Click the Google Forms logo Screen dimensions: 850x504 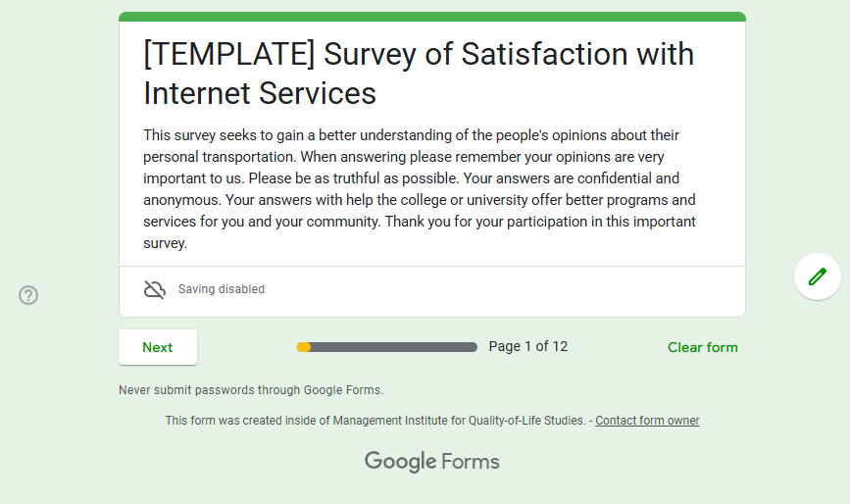click(431, 461)
